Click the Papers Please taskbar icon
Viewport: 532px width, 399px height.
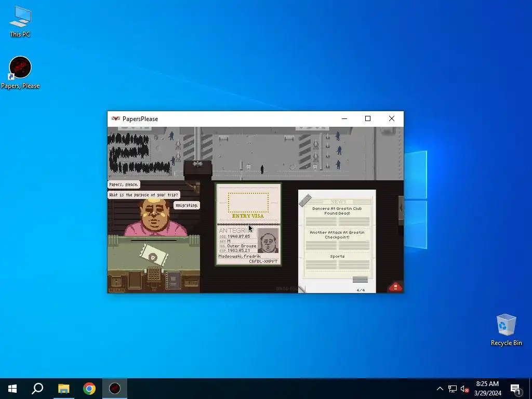[x=115, y=389]
